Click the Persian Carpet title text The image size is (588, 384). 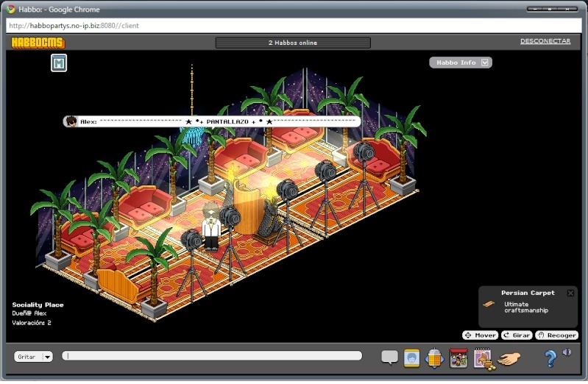pyautogui.click(x=528, y=293)
